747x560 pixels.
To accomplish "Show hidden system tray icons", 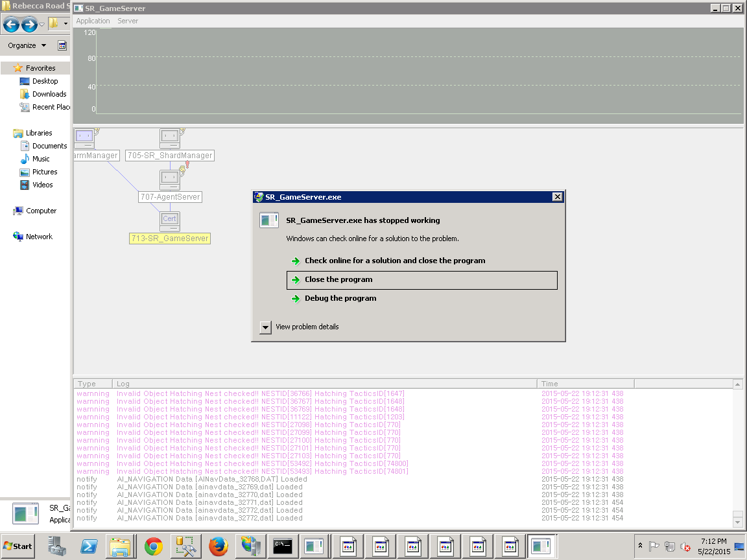I will 640,546.
